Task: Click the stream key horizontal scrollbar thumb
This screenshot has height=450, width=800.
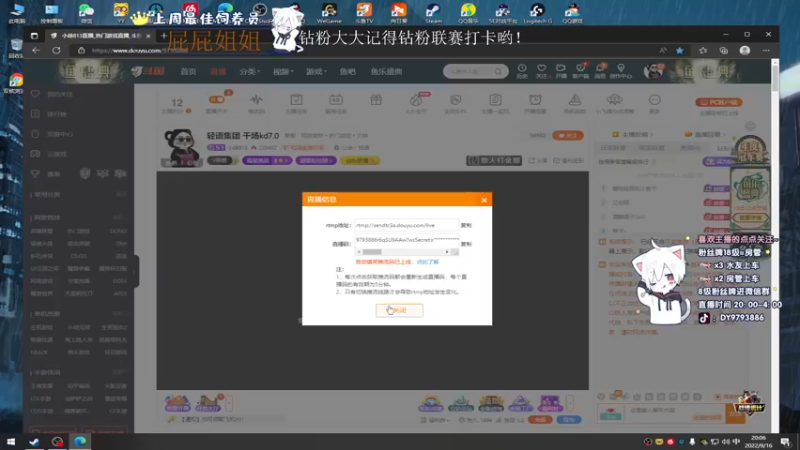Action: 372,252
